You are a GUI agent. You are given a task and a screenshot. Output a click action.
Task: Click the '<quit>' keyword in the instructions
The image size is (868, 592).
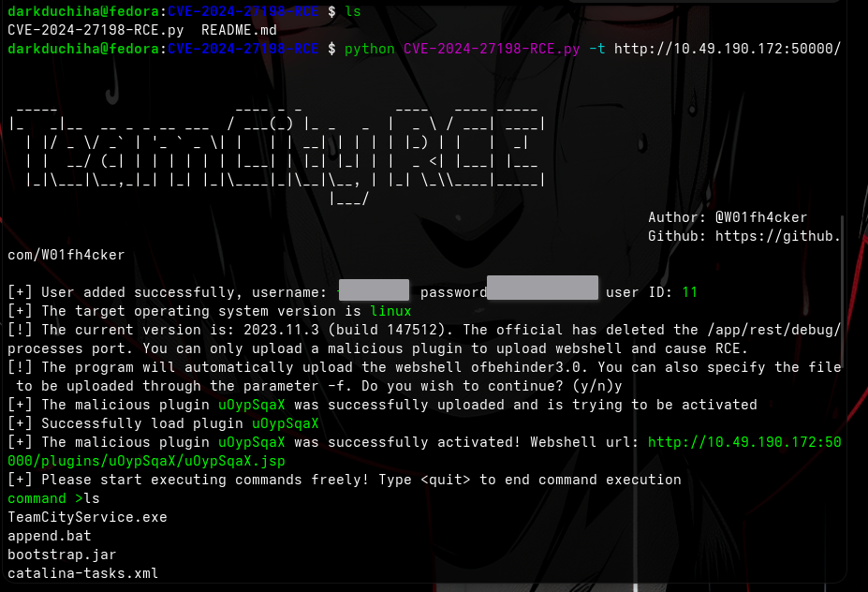(446, 480)
